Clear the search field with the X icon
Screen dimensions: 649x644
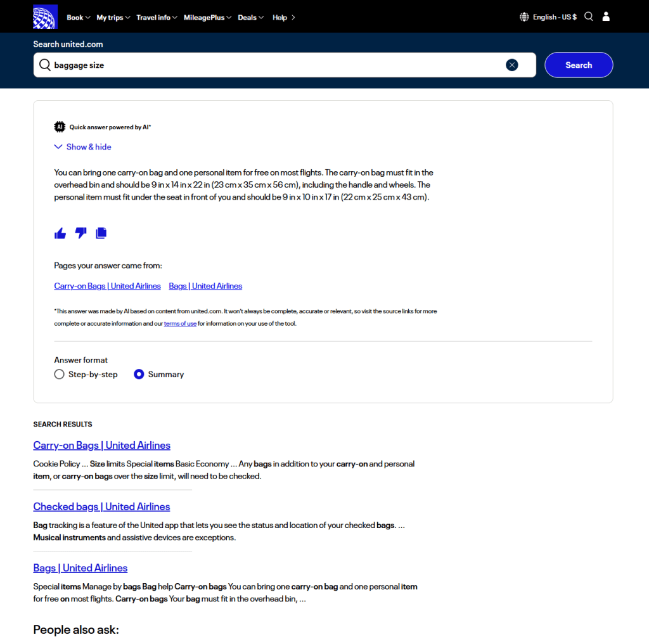pos(511,65)
